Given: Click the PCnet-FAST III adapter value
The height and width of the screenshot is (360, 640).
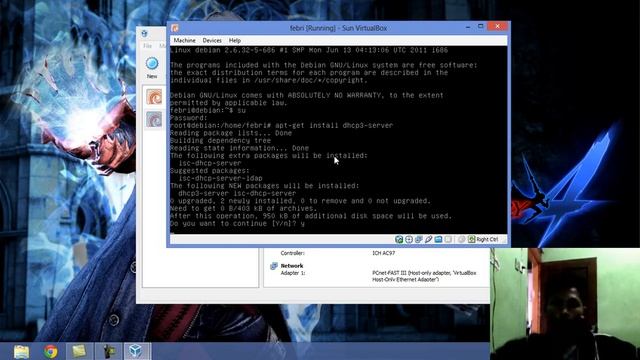Looking at the screenshot, I should (424, 276).
